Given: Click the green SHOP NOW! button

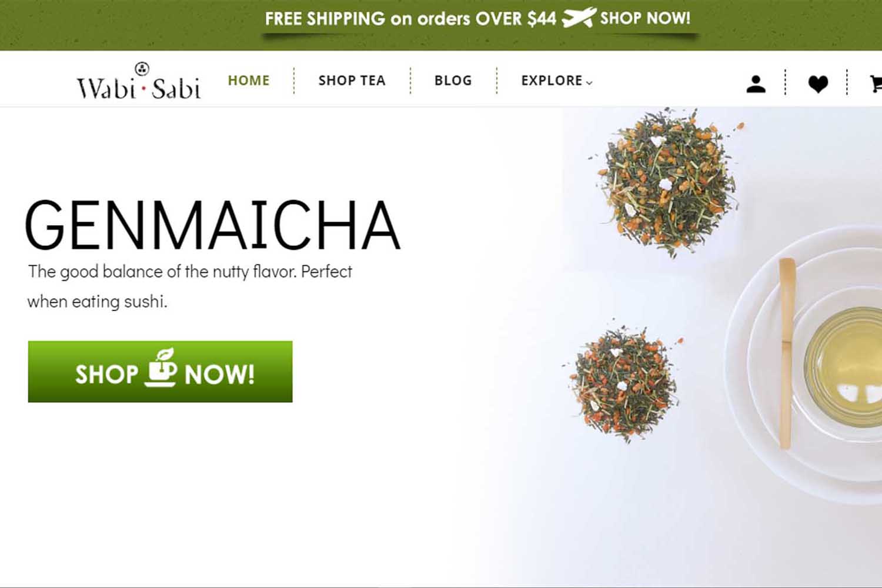Looking at the screenshot, I should (160, 372).
